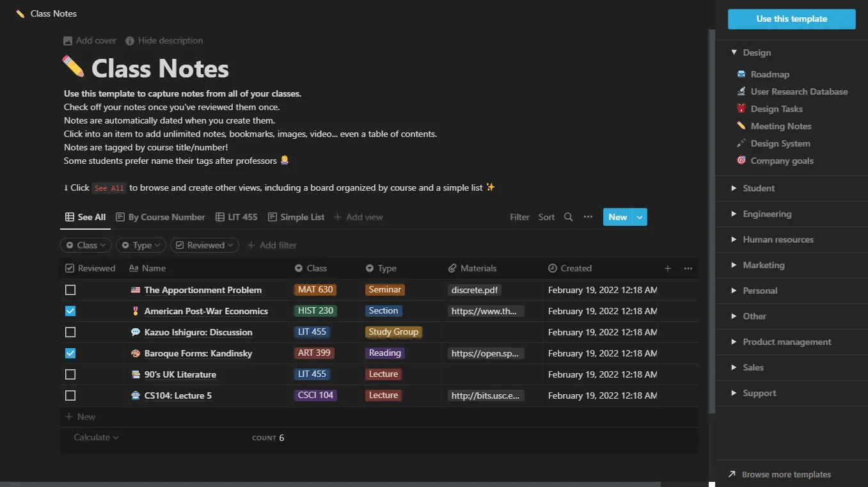The width and height of the screenshot is (868, 487).
Task: Click the plus icon to add column
Action: [x=668, y=268]
